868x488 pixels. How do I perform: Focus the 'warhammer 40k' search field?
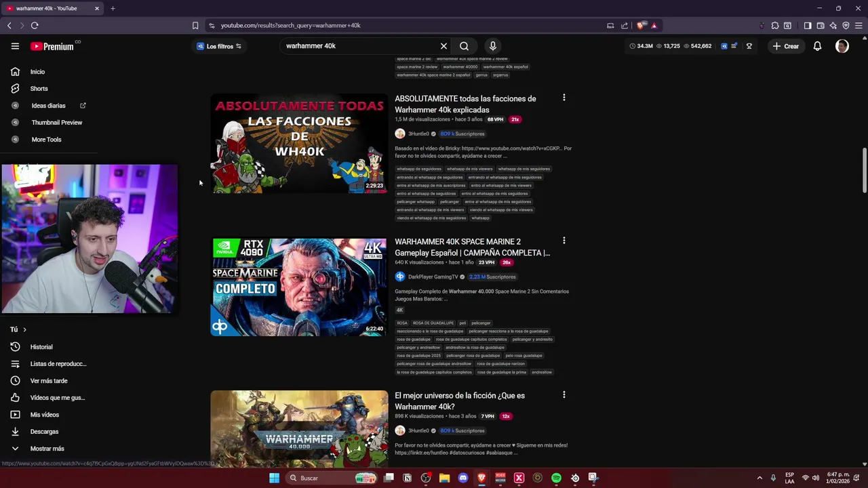tap(359, 46)
